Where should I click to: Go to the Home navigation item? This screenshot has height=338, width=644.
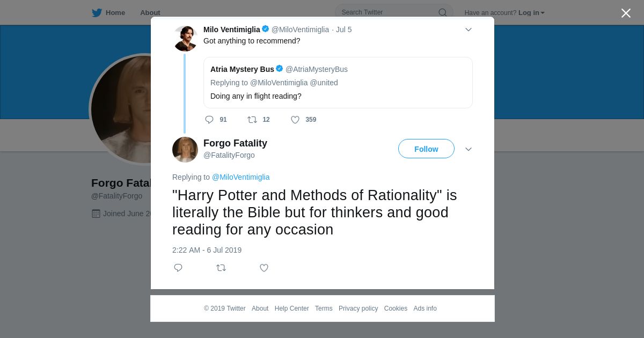[115, 13]
